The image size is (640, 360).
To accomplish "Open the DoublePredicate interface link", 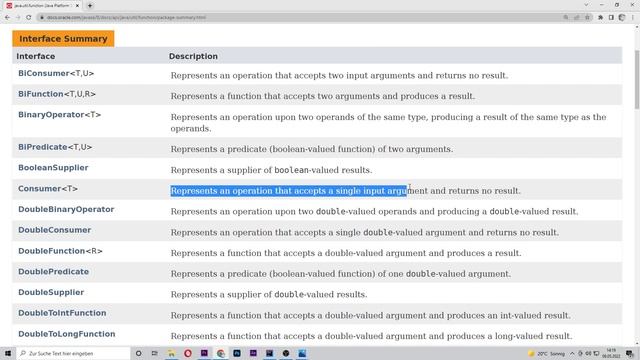I will click(53, 272).
